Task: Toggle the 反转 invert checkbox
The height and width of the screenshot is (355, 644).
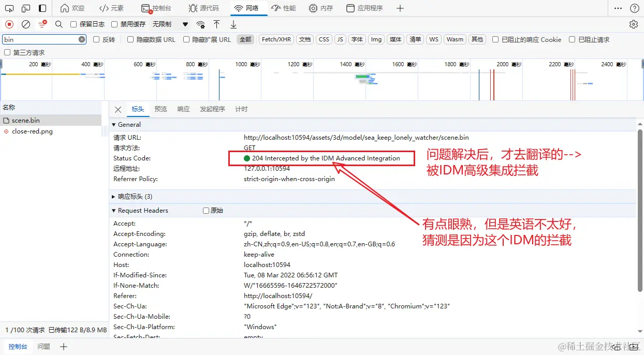Action: click(x=96, y=39)
